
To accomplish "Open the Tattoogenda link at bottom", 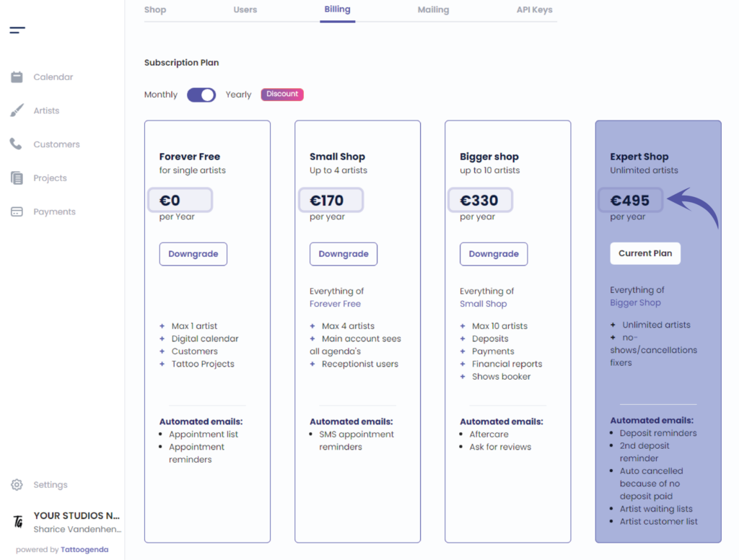I will click(x=84, y=550).
